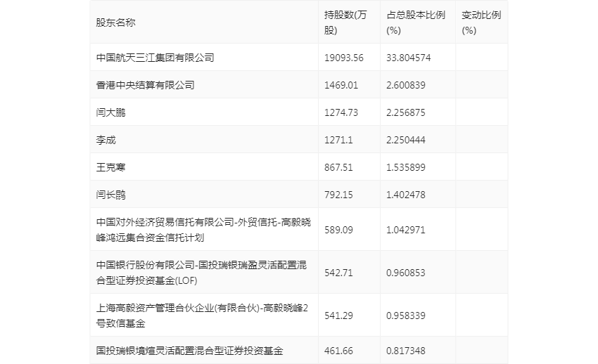The image size is (598, 364).
Task: Select the 中国对外经济贸易信托 高毅晓峰鸿远 shareholder row
Action: 203,230
